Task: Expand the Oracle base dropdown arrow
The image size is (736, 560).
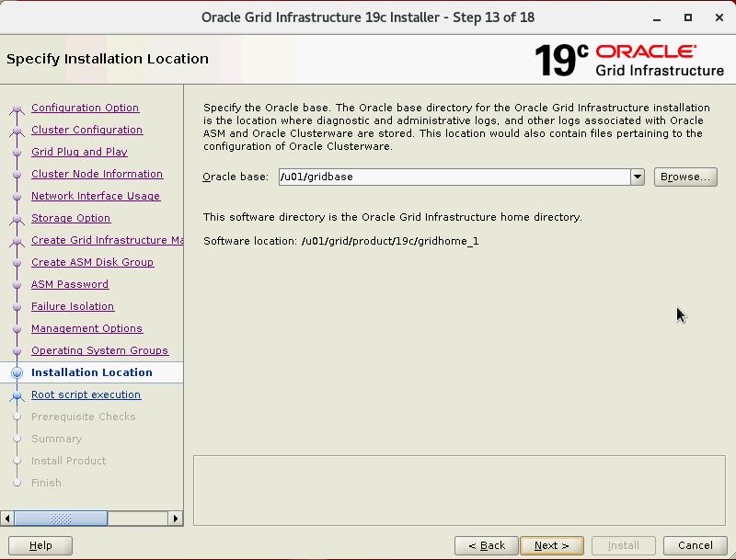Action: [638, 177]
